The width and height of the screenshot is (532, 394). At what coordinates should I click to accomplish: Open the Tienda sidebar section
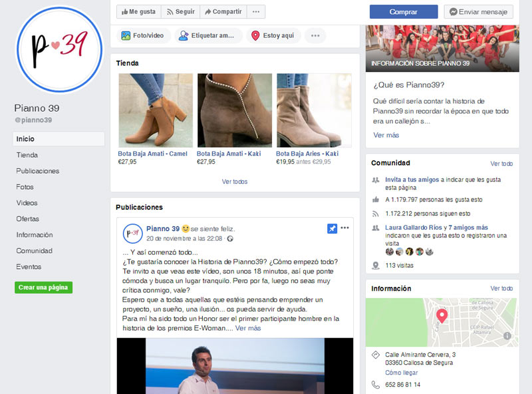coord(27,155)
